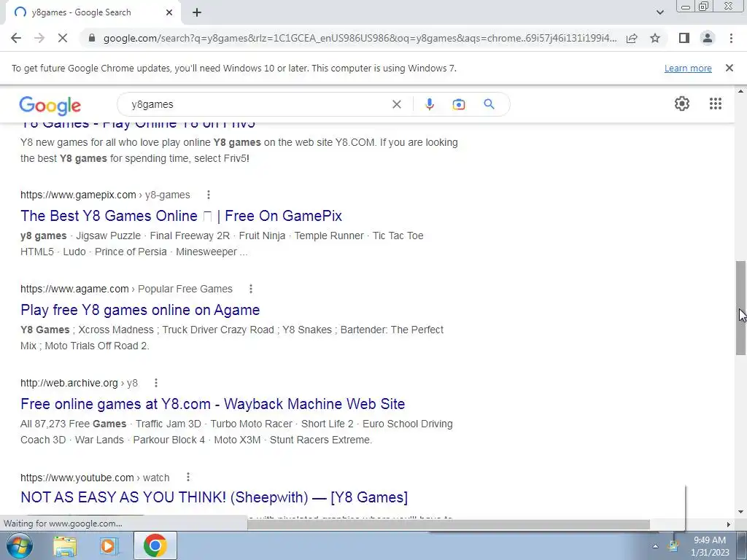
Task: Dismiss the Chrome update notification bar
Action: coord(729,68)
